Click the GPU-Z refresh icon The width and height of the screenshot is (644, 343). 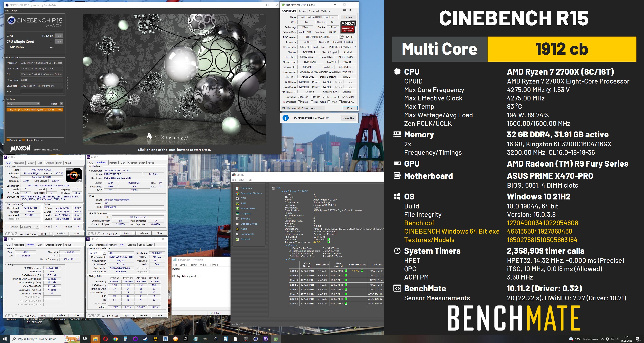[x=350, y=10]
